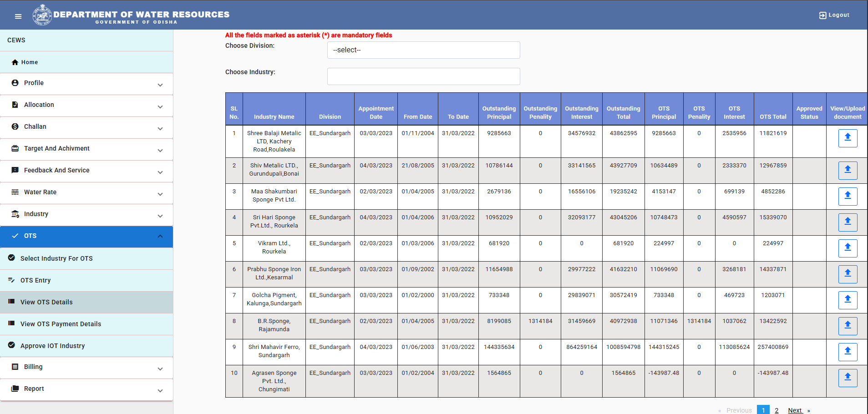Go to page 2 of results

click(777, 410)
